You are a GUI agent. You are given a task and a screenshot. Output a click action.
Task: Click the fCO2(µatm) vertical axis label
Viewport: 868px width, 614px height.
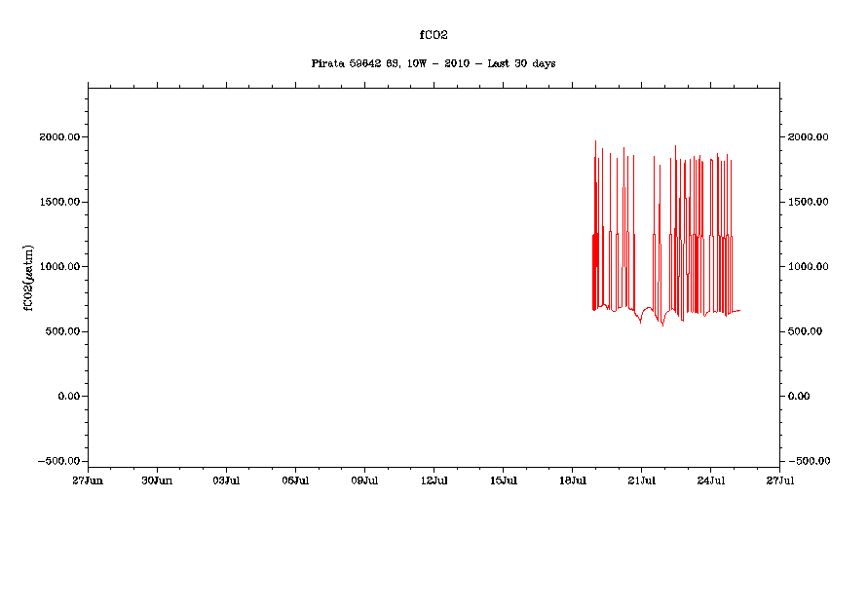pos(29,274)
